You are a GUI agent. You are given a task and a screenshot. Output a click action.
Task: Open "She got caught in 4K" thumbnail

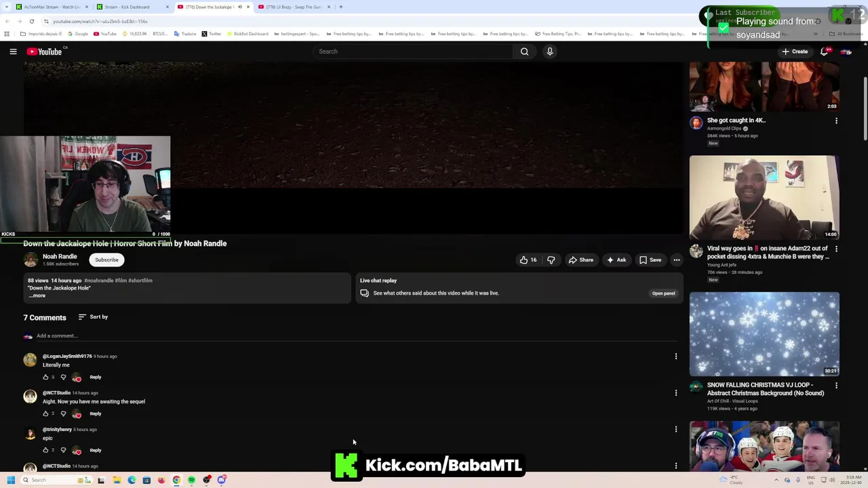tap(764, 87)
